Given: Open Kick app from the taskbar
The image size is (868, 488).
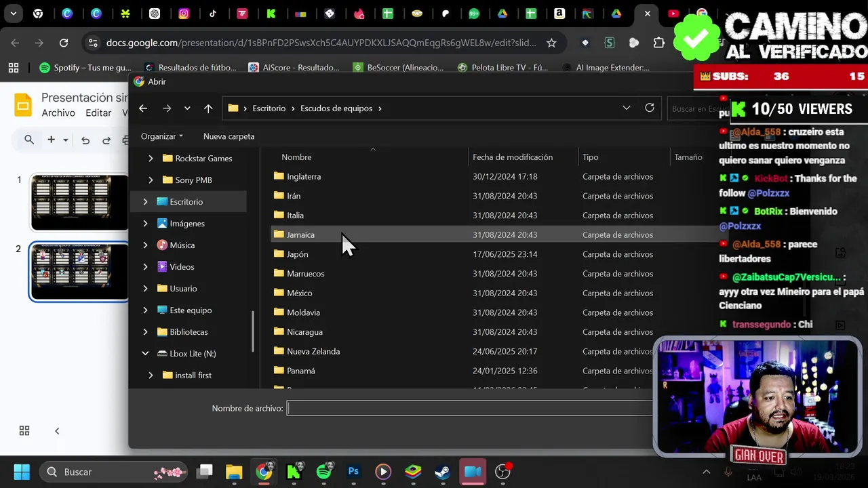Looking at the screenshot, I should pyautogui.click(x=294, y=472).
